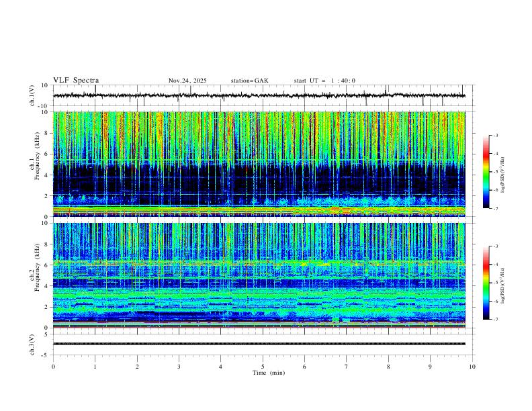Screen dimensions: 532x411
Task: Click the "-7" label on lower color scale
Action: pyautogui.click(x=495, y=320)
